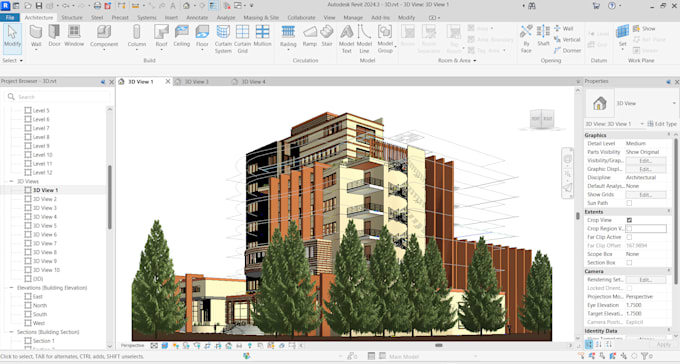
Task: Select the Window tool
Action: [x=74, y=36]
